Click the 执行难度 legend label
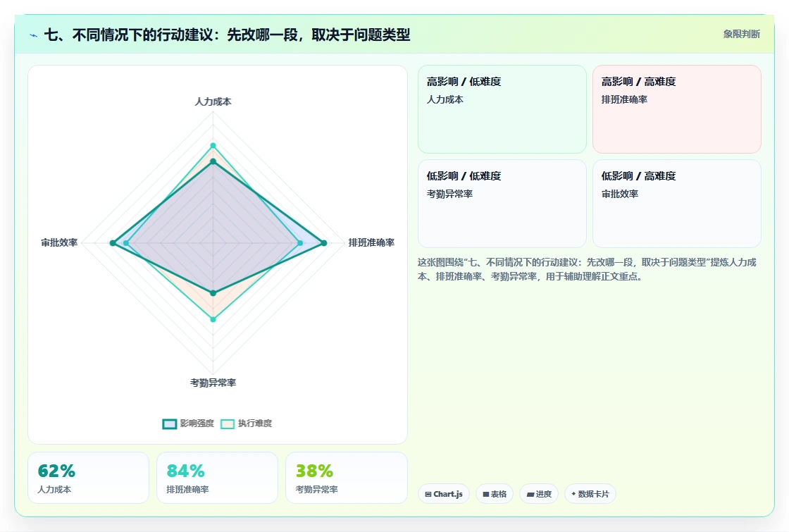The image size is (789, 532). (x=254, y=423)
